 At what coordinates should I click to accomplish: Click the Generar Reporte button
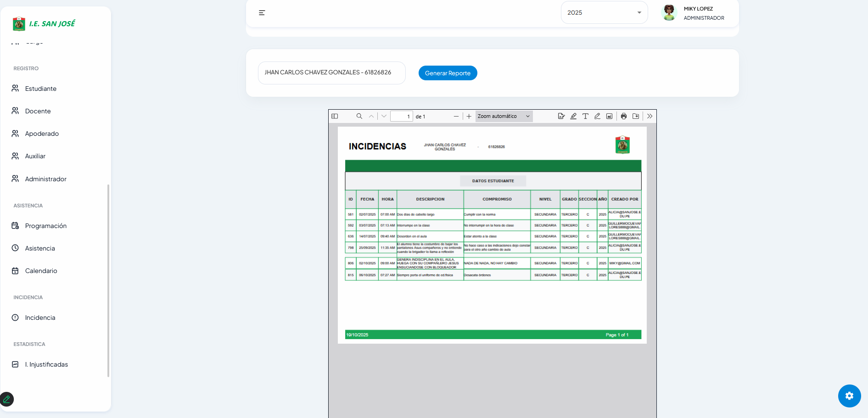pyautogui.click(x=448, y=73)
